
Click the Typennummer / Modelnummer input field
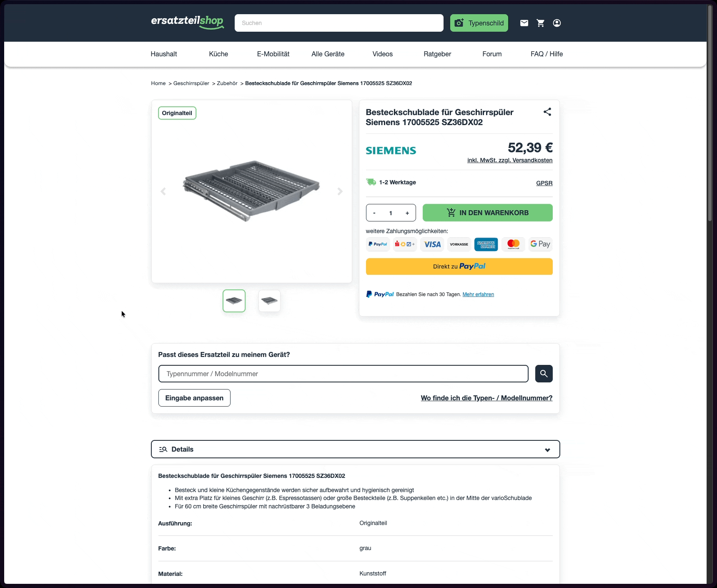(343, 374)
